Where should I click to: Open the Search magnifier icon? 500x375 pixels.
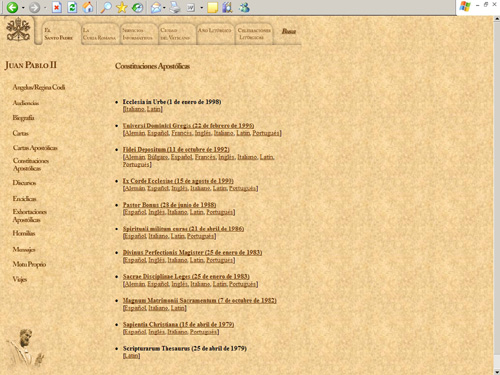[x=106, y=7]
